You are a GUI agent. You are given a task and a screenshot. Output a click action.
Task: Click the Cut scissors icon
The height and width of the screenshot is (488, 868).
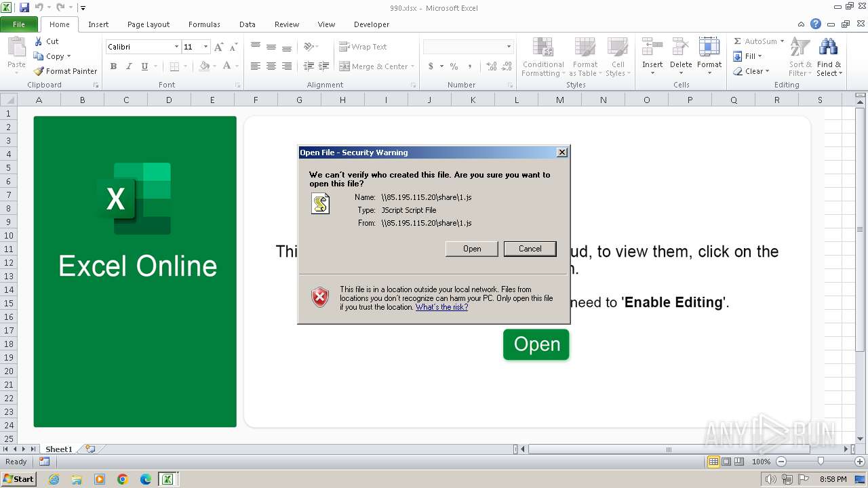pos(39,41)
